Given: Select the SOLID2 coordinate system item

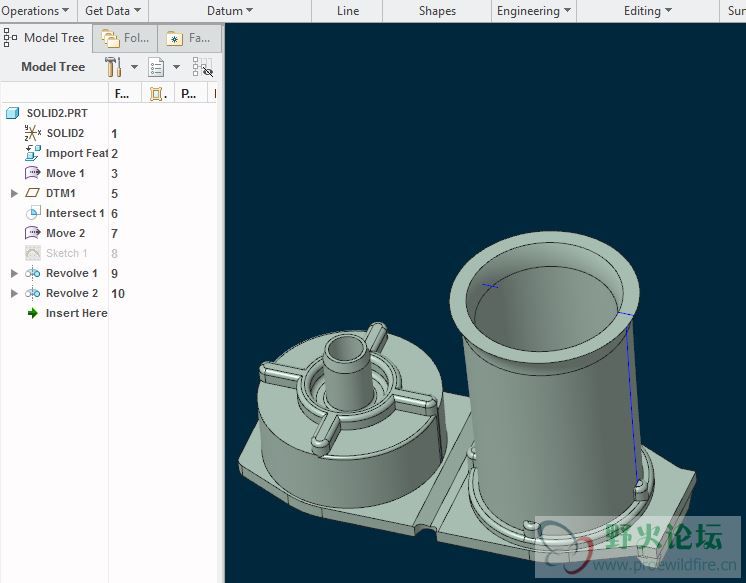Looking at the screenshot, I should 65,133.
